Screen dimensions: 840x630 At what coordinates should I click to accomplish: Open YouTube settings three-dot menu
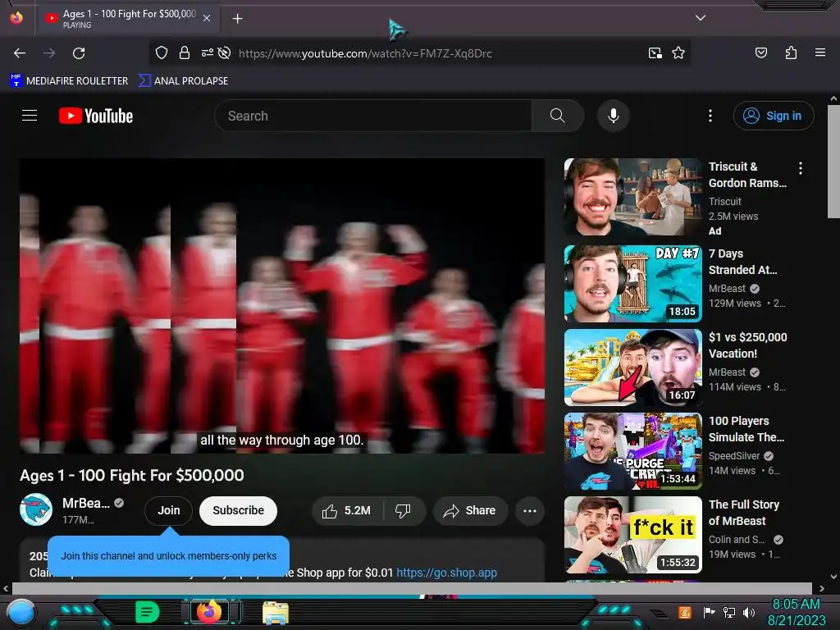710,116
